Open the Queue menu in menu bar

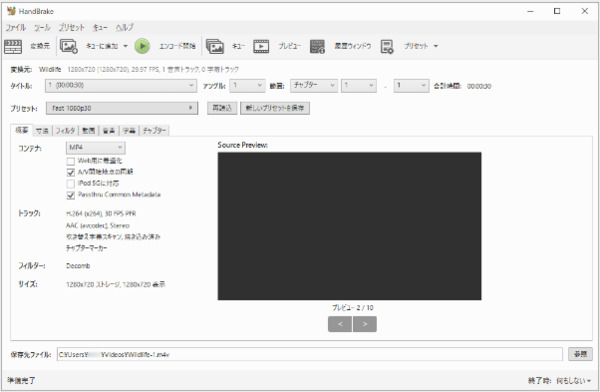tap(100, 27)
